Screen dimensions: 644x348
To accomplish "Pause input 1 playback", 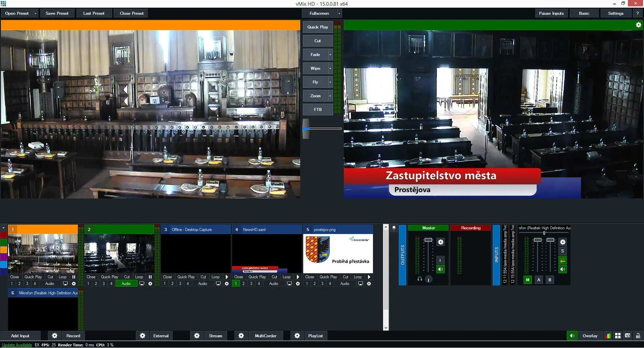I will tap(74, 277).
